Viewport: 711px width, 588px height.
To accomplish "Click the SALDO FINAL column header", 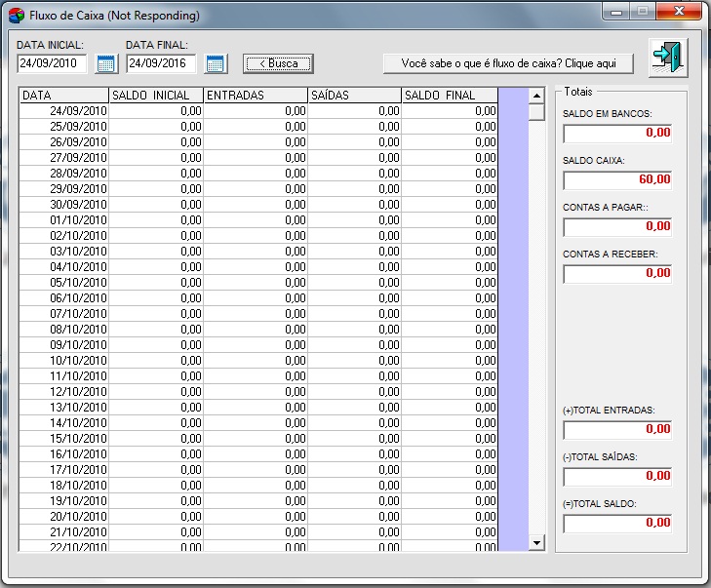I will (450, 96).
